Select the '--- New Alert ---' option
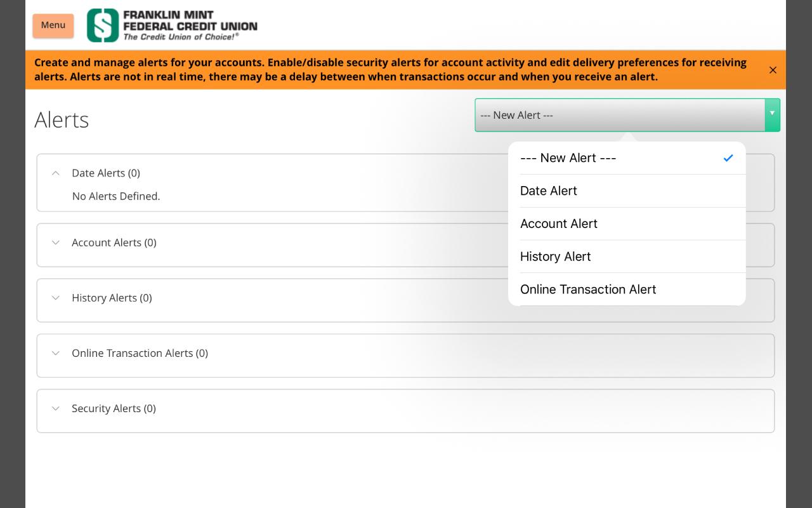812x508 pixels. [627, 158]
